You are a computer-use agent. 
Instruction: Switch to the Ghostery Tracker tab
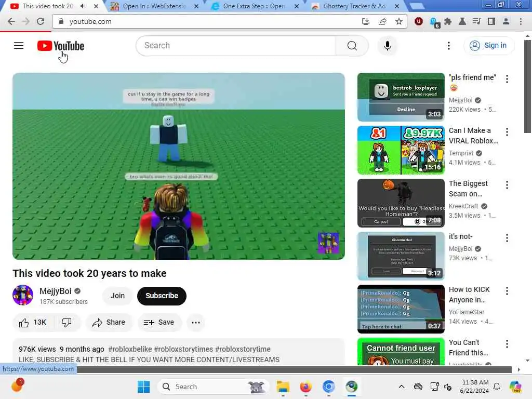tap(354, 6)
